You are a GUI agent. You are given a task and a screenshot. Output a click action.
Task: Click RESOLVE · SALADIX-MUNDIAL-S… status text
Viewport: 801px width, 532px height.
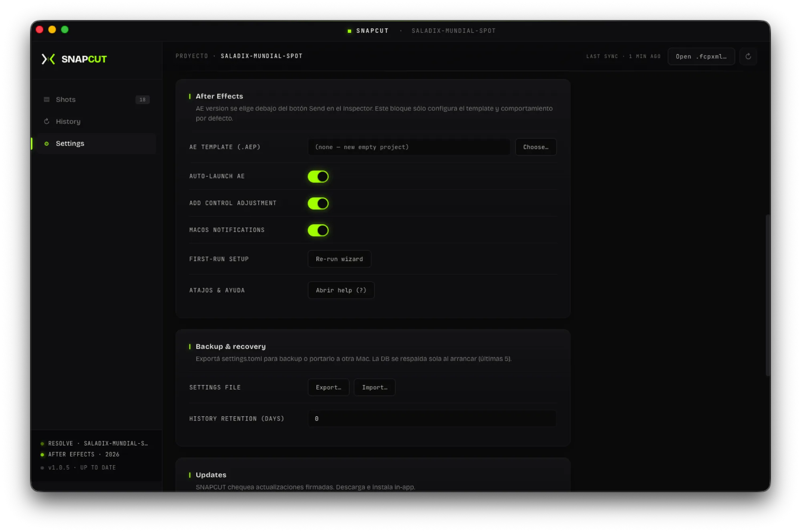[x=98, y=443]
